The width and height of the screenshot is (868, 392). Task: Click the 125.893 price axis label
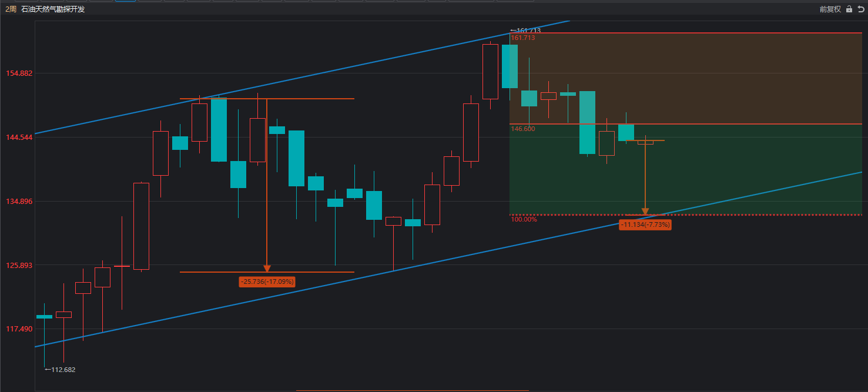[19, 266]
